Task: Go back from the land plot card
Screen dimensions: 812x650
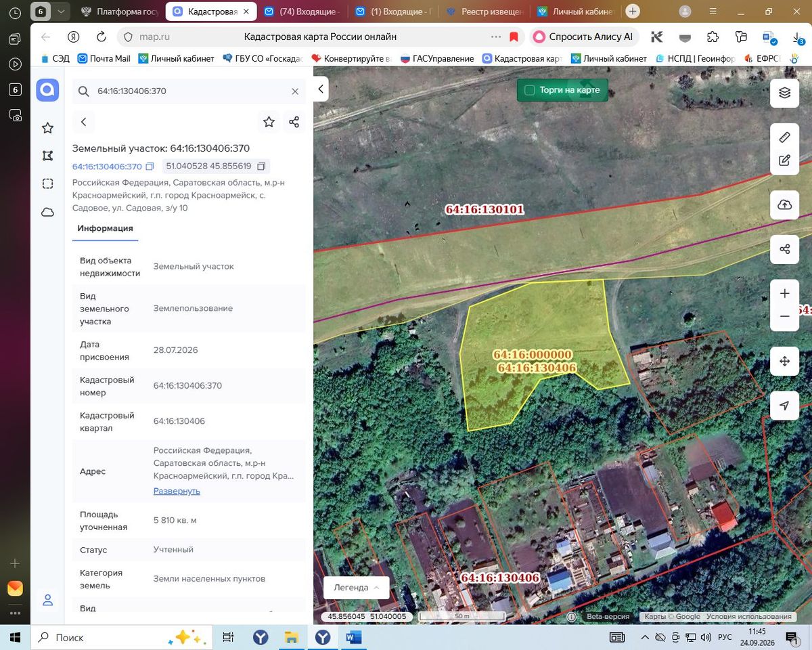Action: (x=84, y=122)
